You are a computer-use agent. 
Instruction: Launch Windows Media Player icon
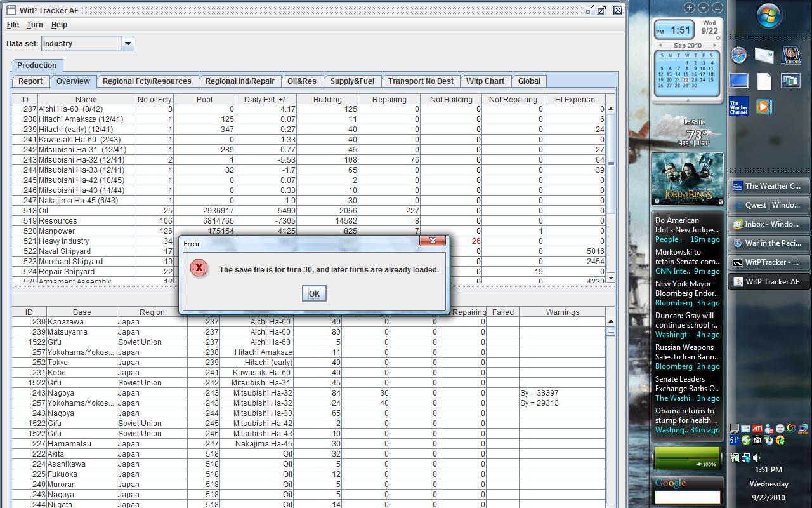coord(764,106)
